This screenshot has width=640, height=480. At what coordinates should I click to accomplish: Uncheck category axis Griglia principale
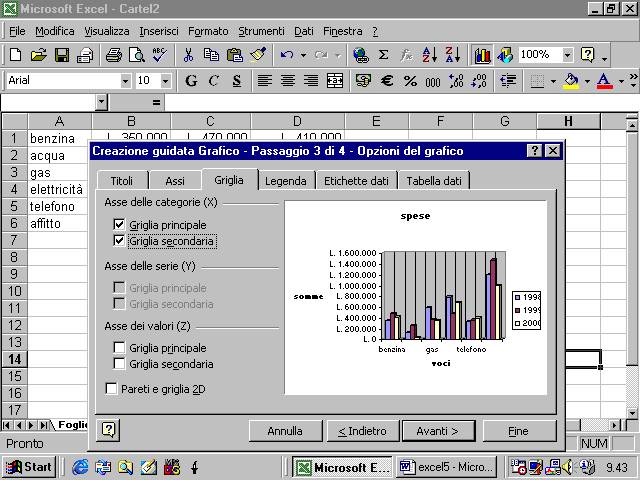120,225
